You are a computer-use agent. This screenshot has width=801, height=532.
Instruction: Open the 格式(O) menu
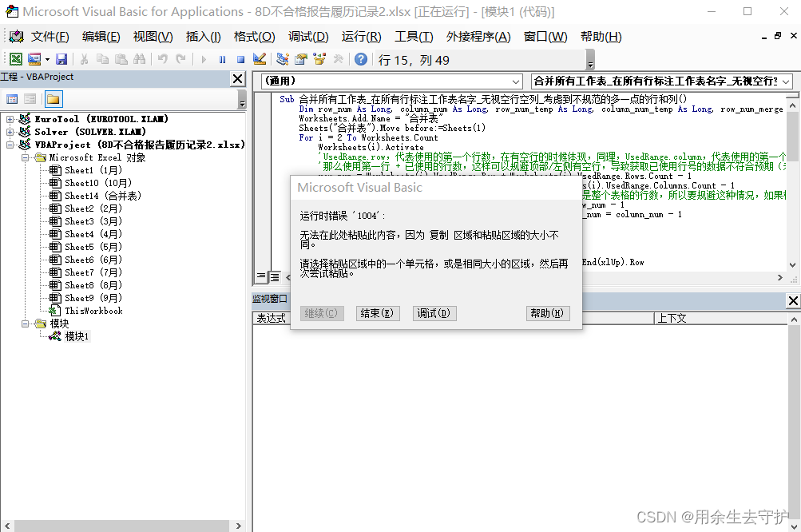coord(255,37)
